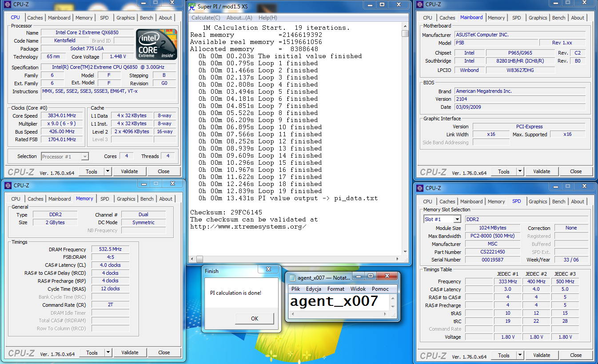Click the LPCIO W83627DHG field
The height and width of the screenshot is (364, 598).
pyautogui.click(x=521, y=70)
